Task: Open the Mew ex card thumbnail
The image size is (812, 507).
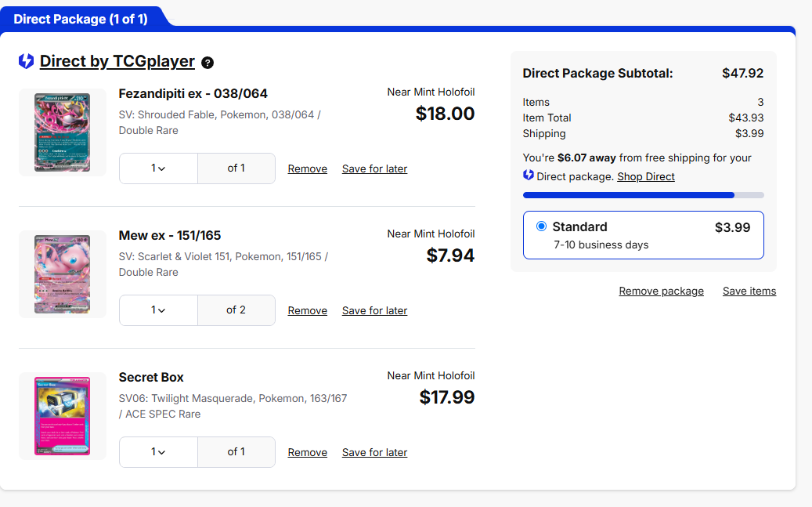Action: point(63,274)
